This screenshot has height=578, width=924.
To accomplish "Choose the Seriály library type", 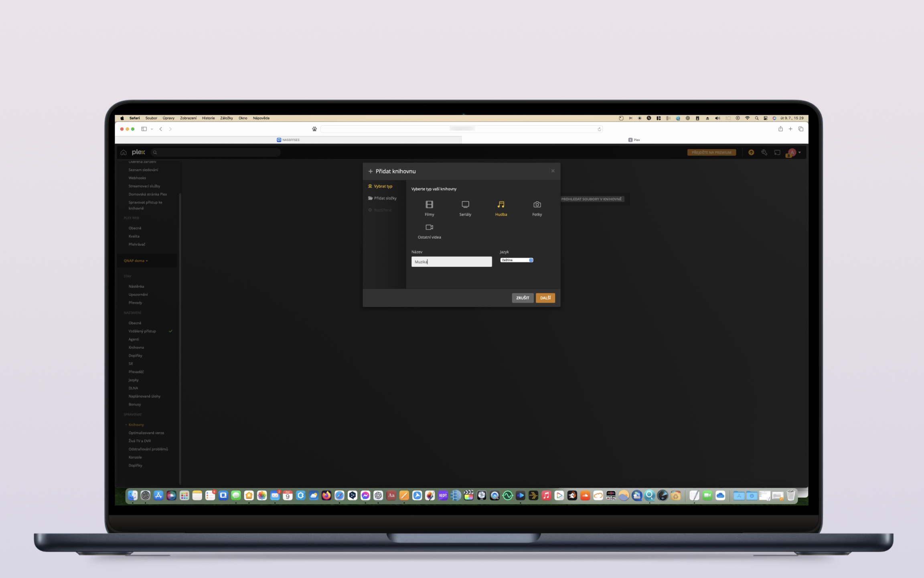I will [465, 205].
